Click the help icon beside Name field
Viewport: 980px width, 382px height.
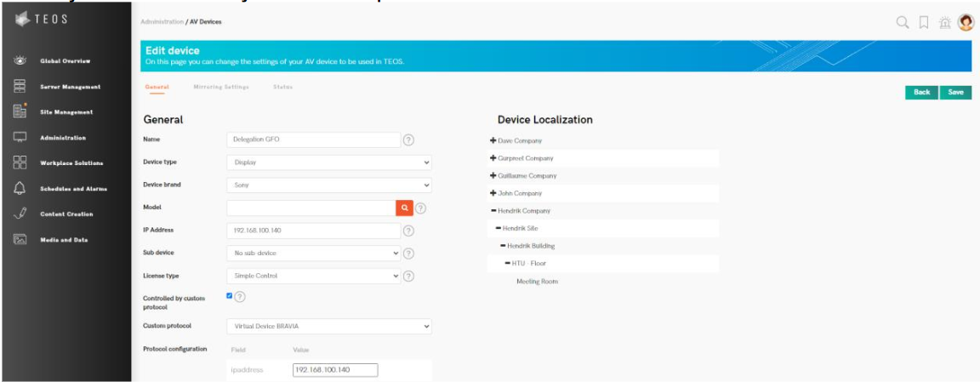[x=408, y=140]
